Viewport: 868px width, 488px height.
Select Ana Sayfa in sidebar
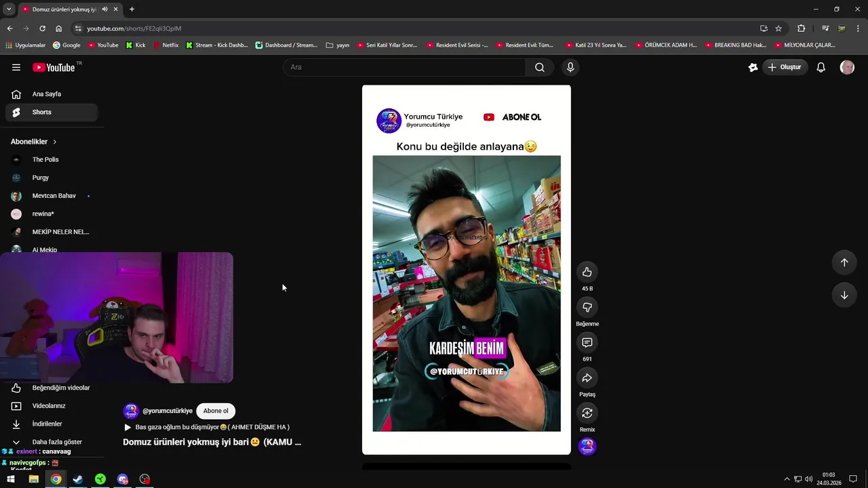pos(52,94)
